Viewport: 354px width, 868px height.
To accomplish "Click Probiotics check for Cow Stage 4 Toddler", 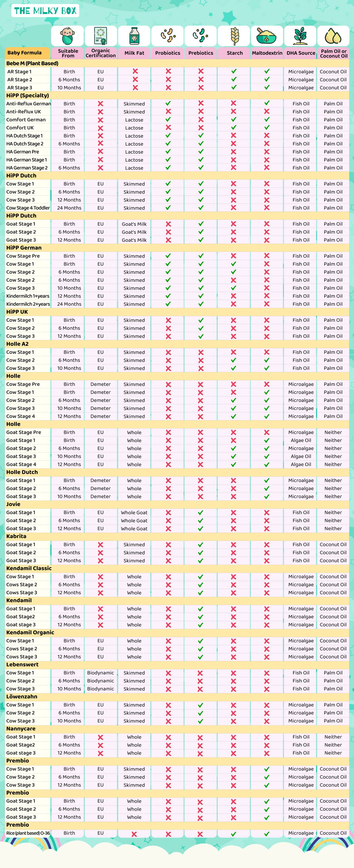I will coord(168,208).
